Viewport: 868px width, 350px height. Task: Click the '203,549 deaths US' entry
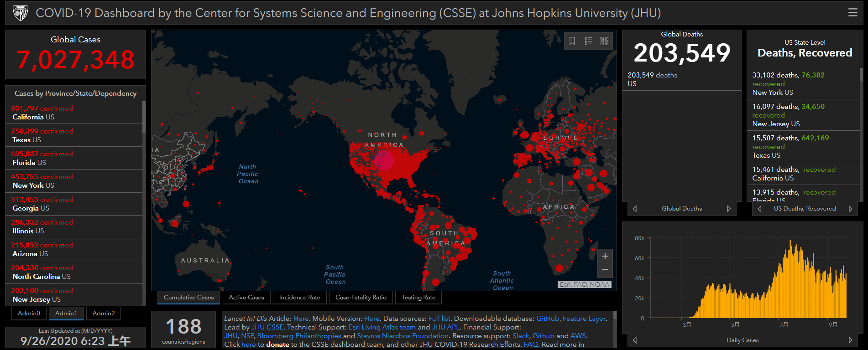tap(681, 79)
